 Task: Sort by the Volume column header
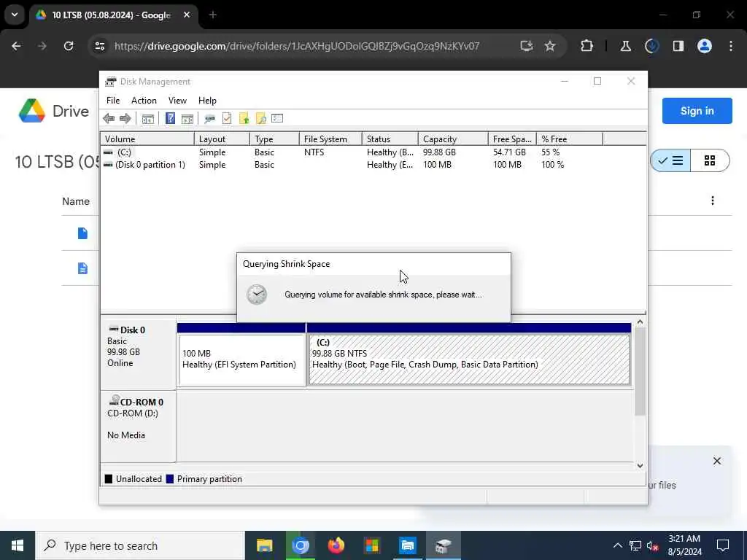147,139
